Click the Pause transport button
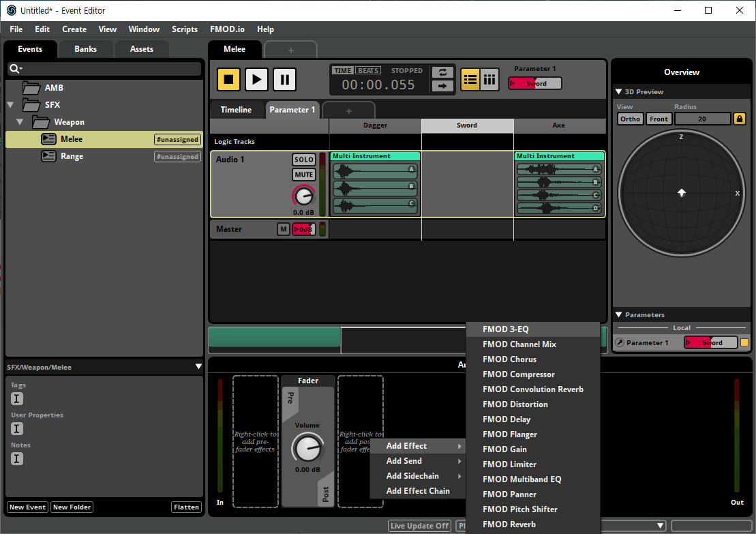756x534 pixels. coord(284,79)
